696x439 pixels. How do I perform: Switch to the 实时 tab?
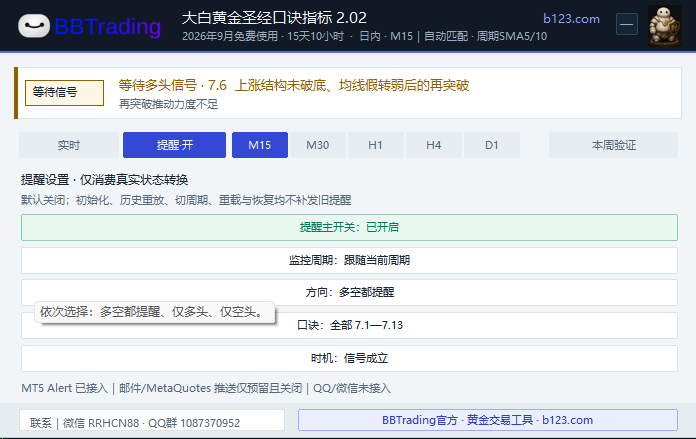click(x=69, y=145)
